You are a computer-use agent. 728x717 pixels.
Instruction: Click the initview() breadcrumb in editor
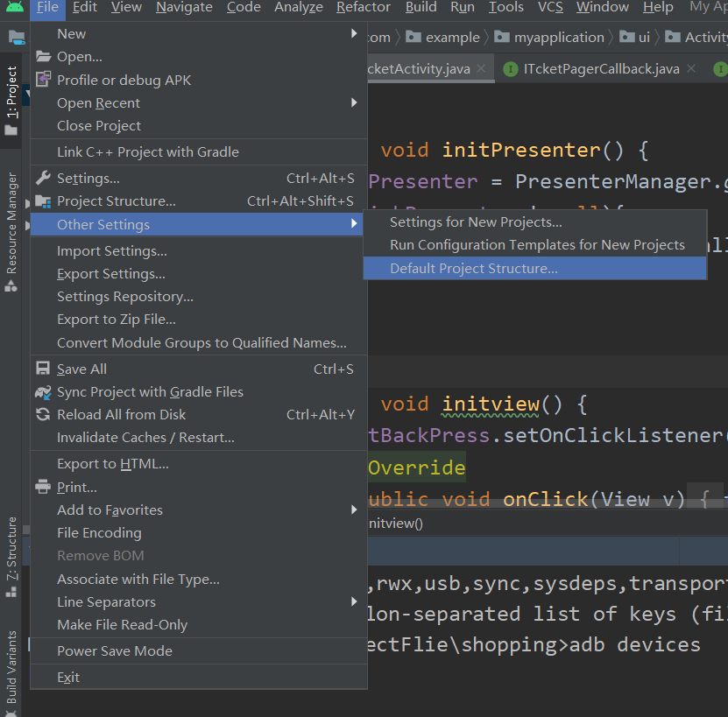point(396,524)
